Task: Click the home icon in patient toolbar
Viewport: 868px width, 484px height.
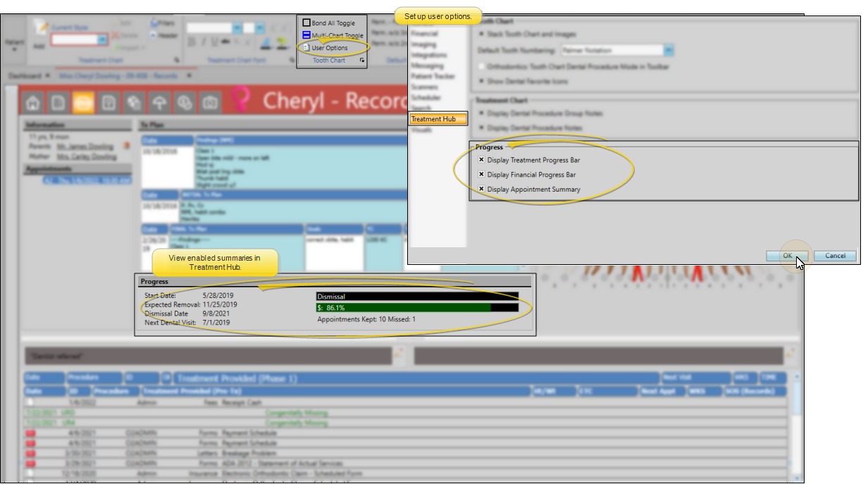Action: coord(32,103)
